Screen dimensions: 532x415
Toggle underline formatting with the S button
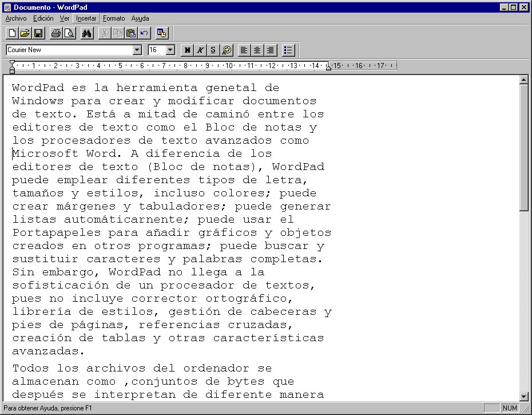pos(213,50)
